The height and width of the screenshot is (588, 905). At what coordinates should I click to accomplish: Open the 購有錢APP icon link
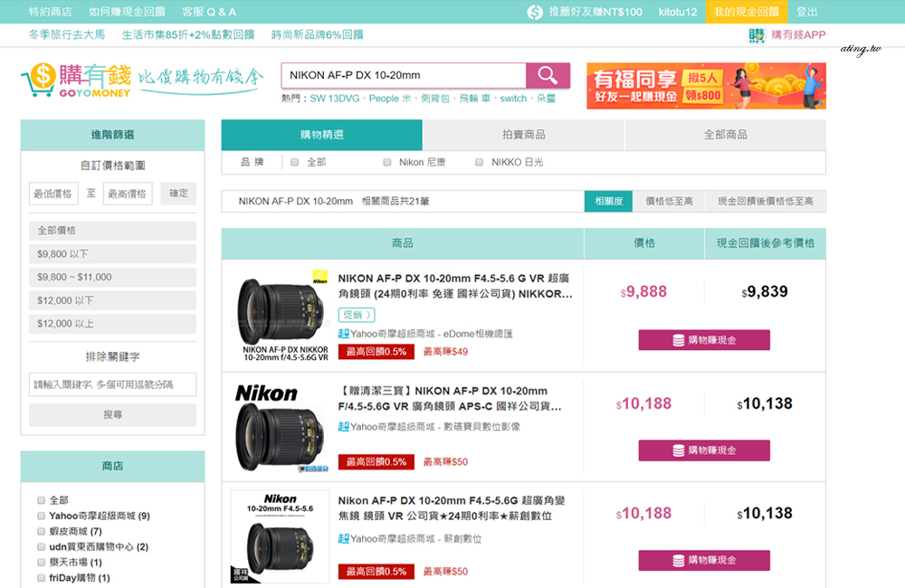757,35
